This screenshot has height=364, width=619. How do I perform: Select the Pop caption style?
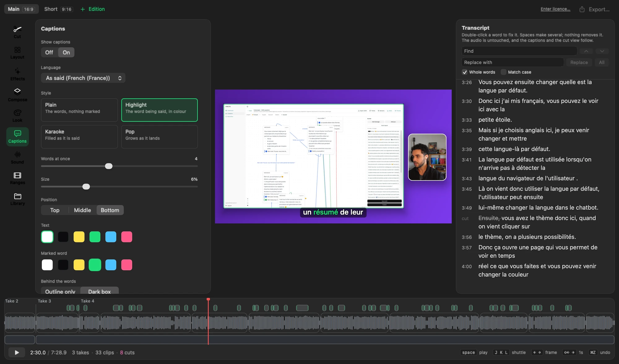tap(159, 137)
